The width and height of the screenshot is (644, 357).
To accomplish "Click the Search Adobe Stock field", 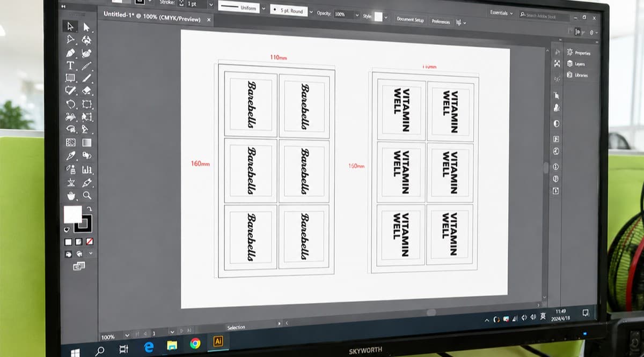I will coord(544,15).
